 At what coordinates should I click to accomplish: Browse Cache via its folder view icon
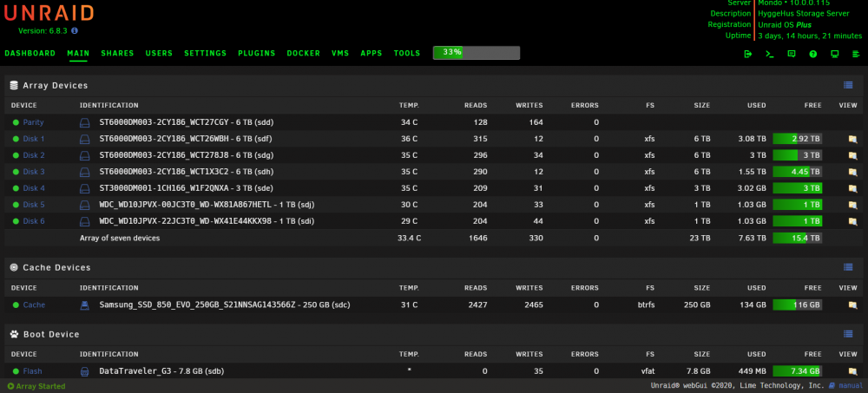coord(852,305)
